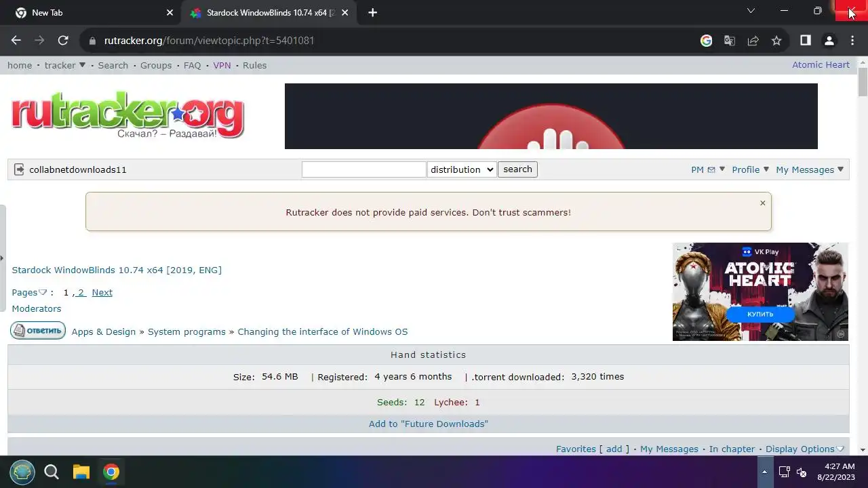Click the logout icon beside collabnetdownloads11

(x=19, y=169)
